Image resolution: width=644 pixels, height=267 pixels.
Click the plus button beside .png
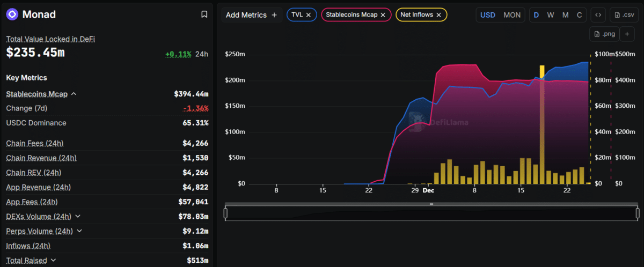pyautogui.click(x=627, y=34)
